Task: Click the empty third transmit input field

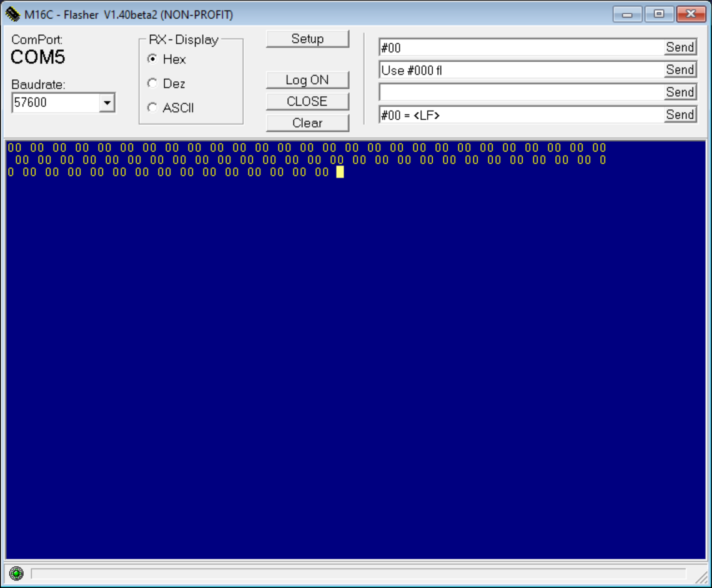Action: 521,92
